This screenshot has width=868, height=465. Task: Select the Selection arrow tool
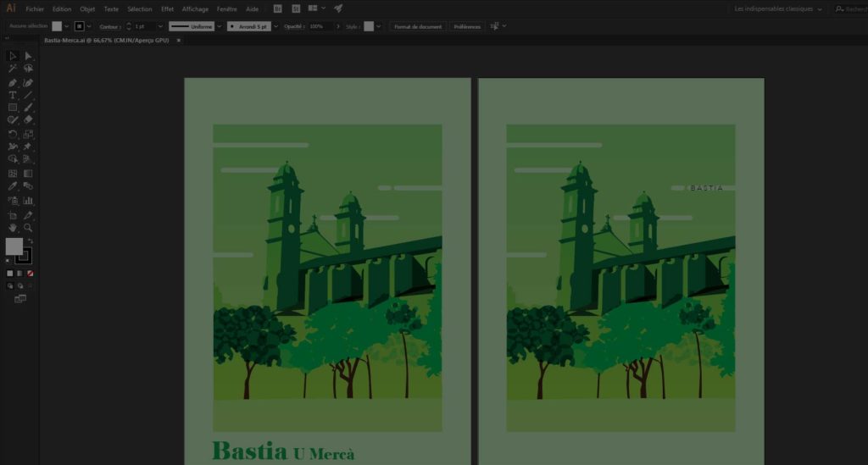(x=13, y=56)
